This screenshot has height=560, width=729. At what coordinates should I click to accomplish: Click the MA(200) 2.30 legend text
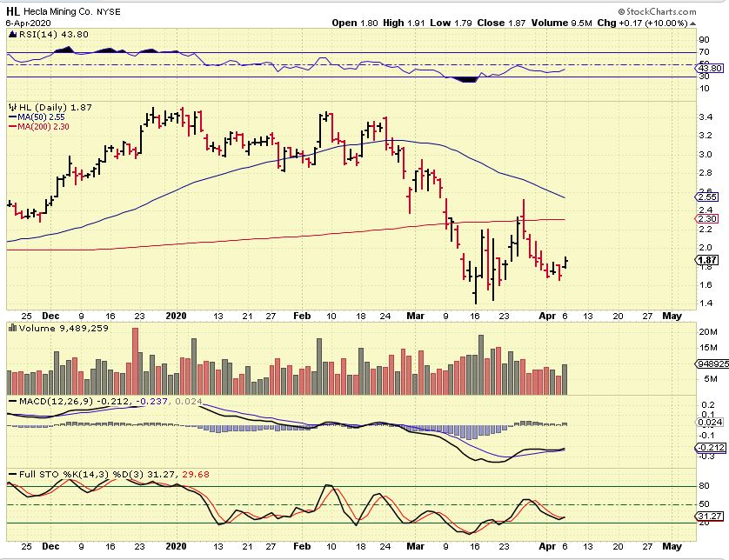(43, 126)
